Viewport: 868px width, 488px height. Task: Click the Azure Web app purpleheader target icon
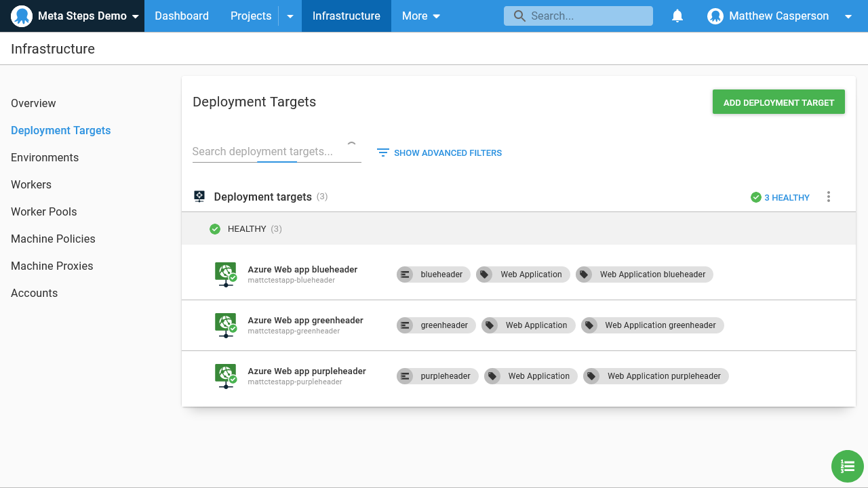(225, 375)
